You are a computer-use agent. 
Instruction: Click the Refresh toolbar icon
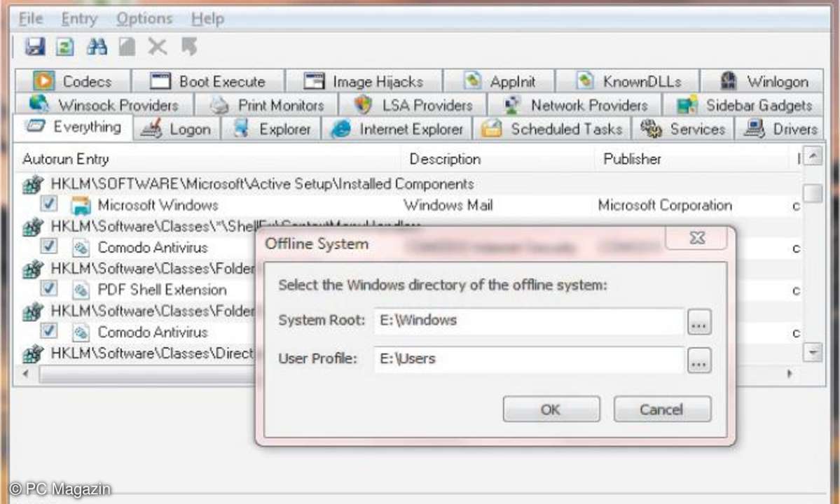pyautogui.click(x=65, y=46)
